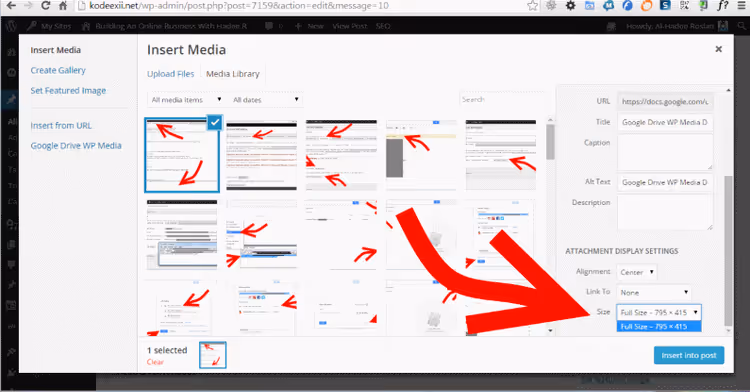This screenshot has width=750, height=392.
Task: Open the Link To dropdown set to None
Action: [x=654, y=292]
